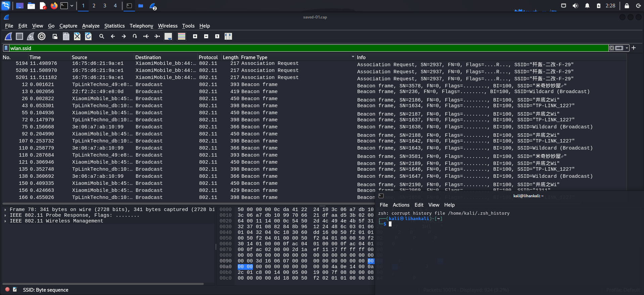Screen dimensions: 644x295
Task: Toggle packet colorization rules button
Action: click(182, 36)
